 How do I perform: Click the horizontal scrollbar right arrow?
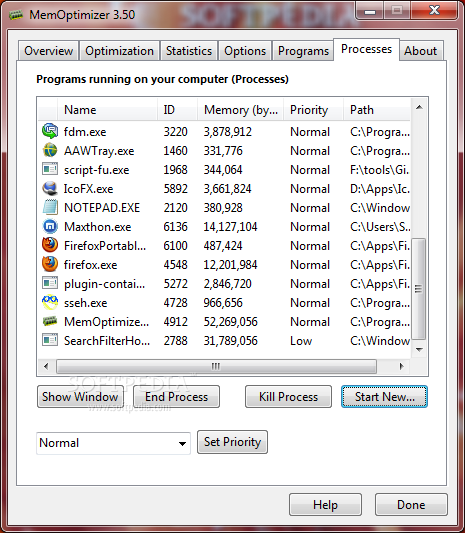click(x=402, y=366)
